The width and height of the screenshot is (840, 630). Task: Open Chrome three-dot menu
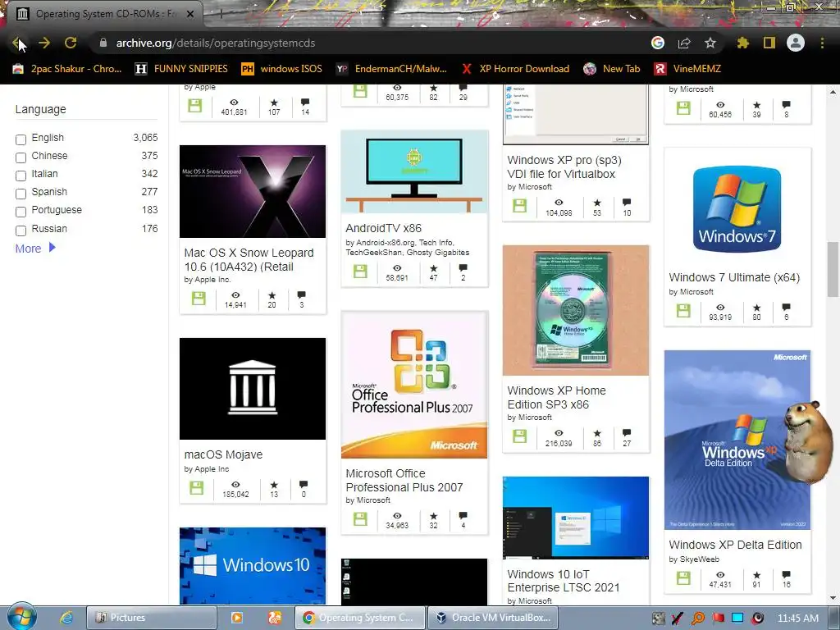click(822, 43)
